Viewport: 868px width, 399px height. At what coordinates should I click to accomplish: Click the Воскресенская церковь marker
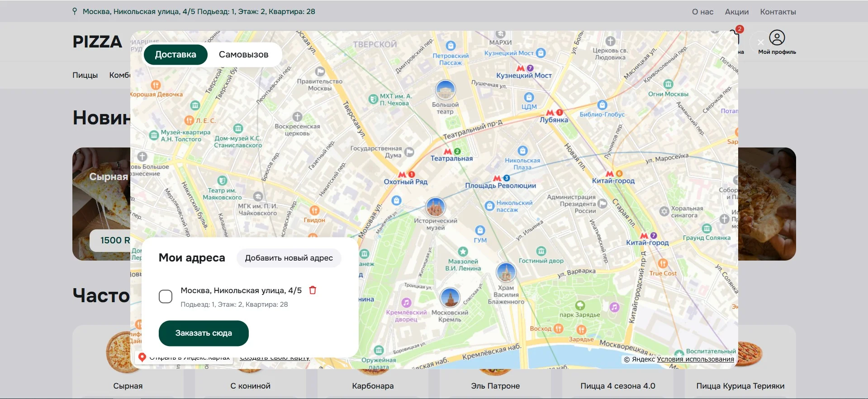(x=297, y=117)
